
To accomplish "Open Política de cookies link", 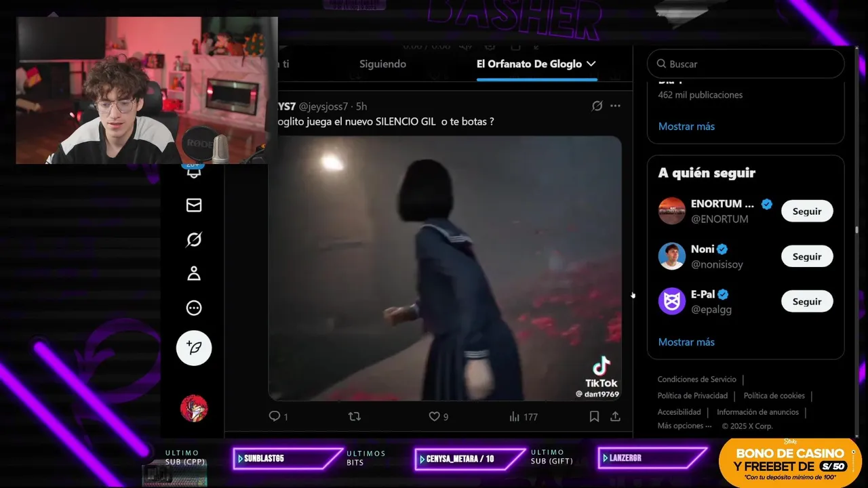I will point(774,396).
